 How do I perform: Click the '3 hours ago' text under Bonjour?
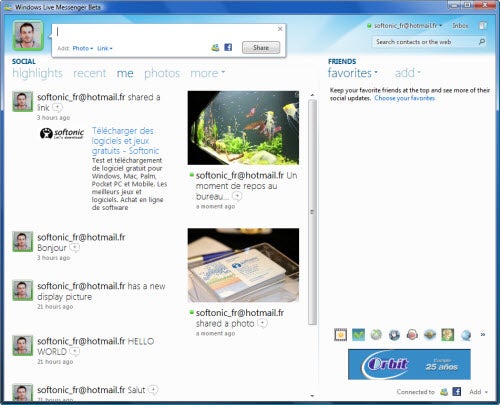(x=54, y=258)
